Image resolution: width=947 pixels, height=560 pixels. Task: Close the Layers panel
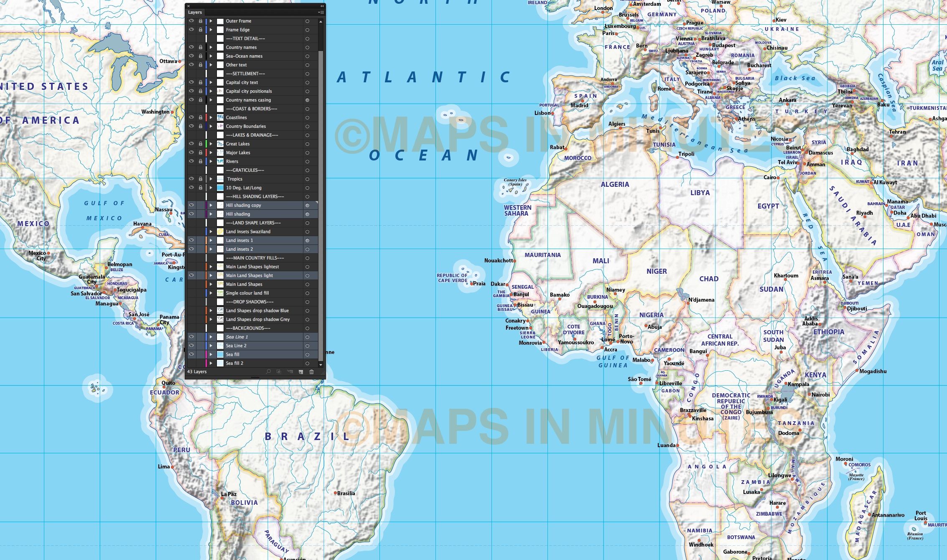pyautogui.click(x=188, y=6)
